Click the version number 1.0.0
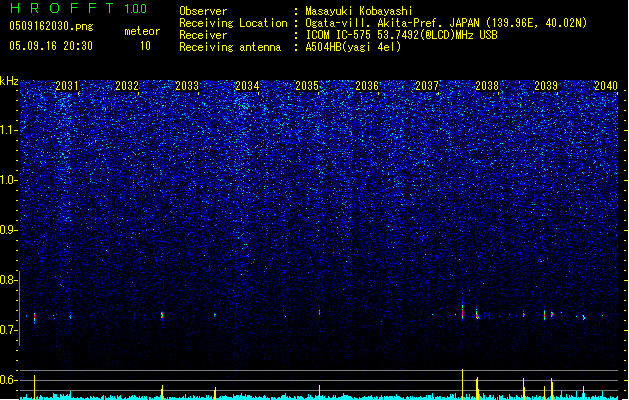The height and width of the screenshot is (400, 629). click(x=136, y=9)
